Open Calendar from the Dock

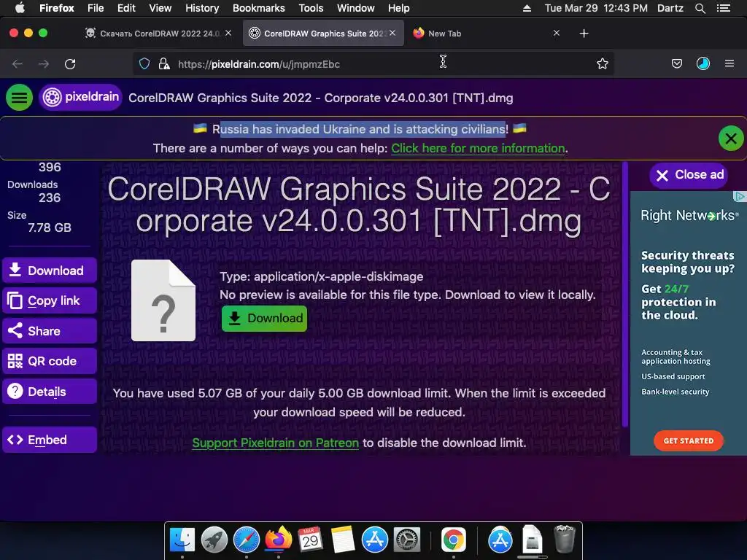click(310, 540)
